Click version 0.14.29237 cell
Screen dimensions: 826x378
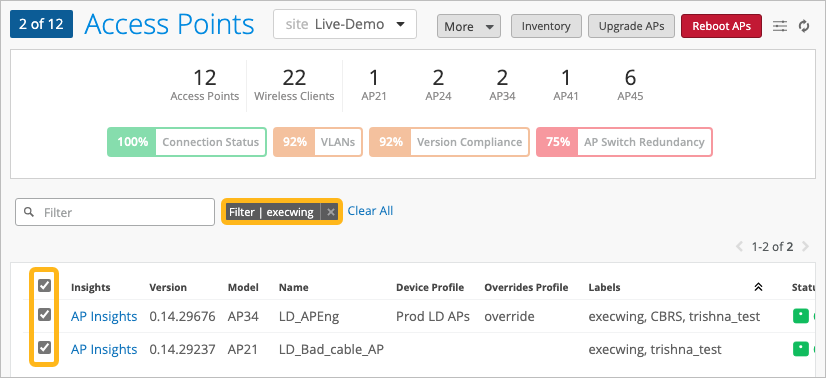pyautogui.click(x=182, y=350)
